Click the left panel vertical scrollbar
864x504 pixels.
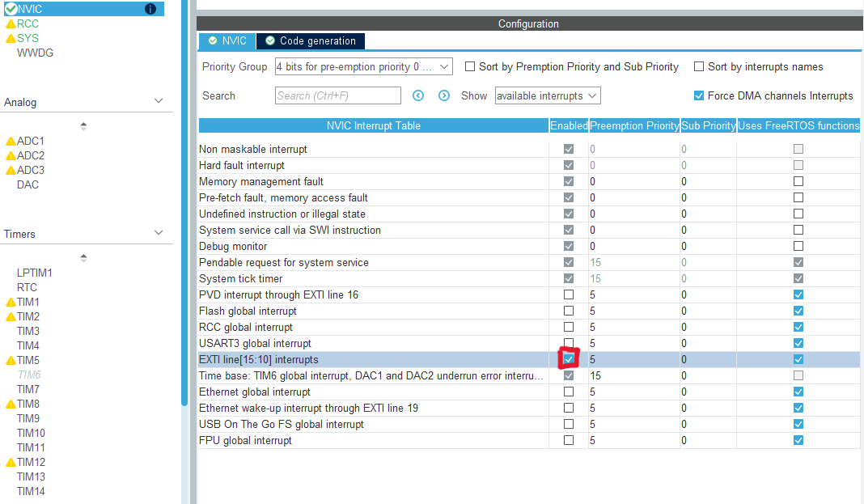click(184, 204)
